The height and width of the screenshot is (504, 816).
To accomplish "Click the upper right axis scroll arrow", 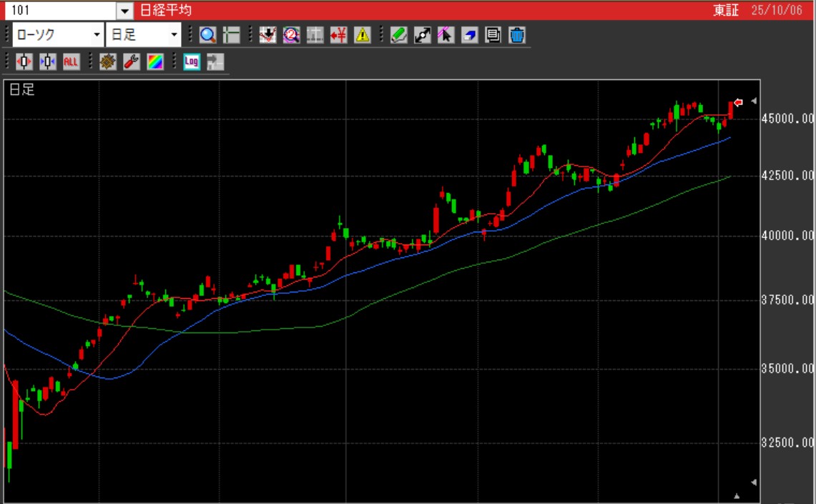I will [753, 102].
